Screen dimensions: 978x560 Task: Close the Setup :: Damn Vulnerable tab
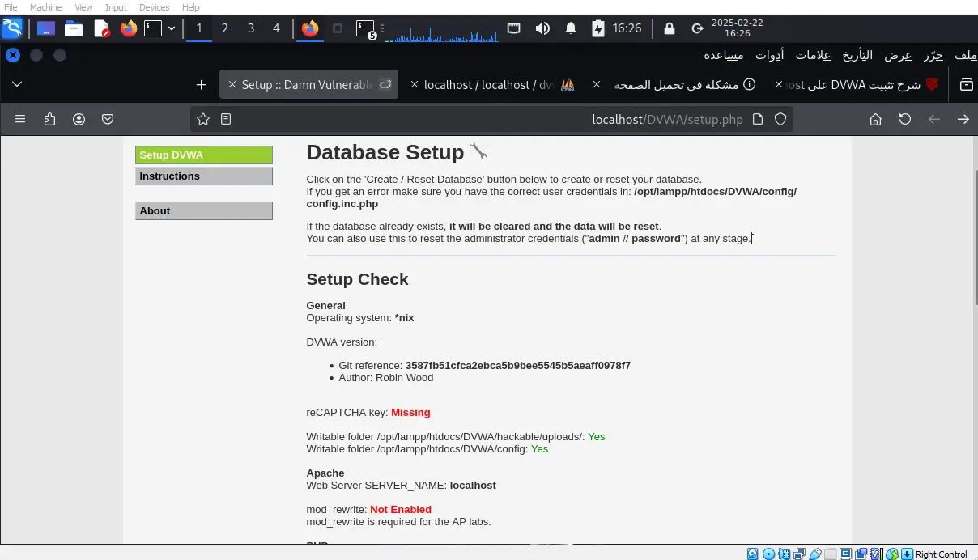point(232,84)
